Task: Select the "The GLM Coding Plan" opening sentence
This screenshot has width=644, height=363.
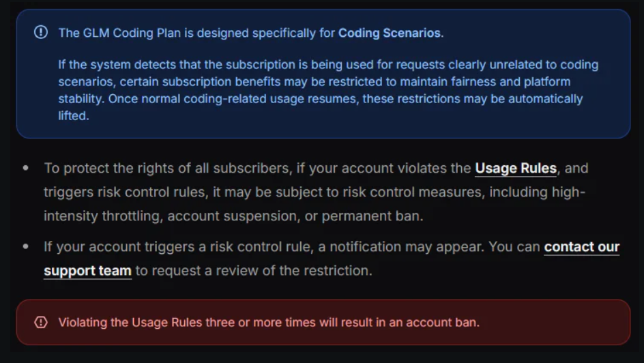Action: (x=251, y=33)
